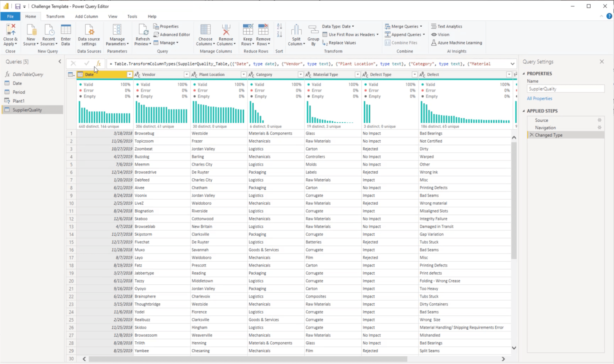Open Text Analytics AI insight

tap(446, 26)
